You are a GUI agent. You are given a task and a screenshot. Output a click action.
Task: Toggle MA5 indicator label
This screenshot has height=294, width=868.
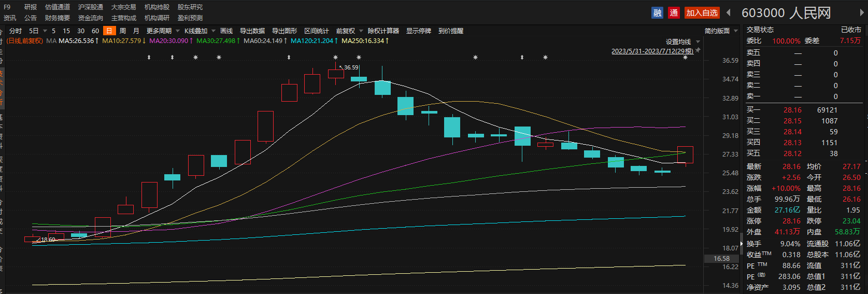click(x=79, y=40)
